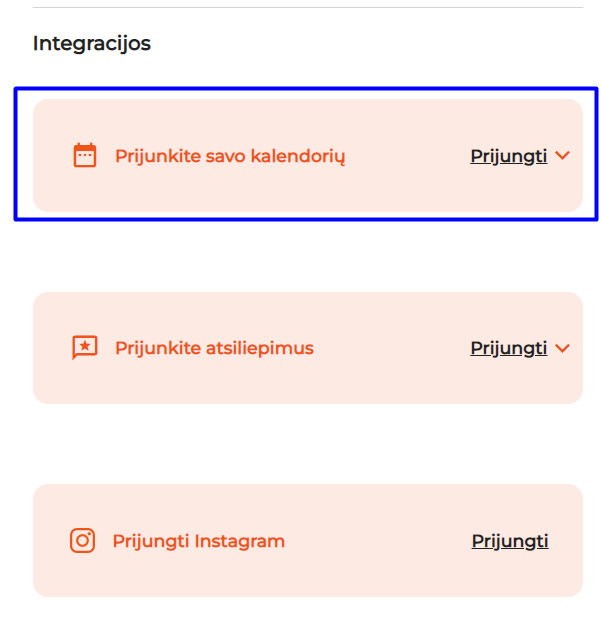Click the orange word 'Instagram' in the third card
Screen dimensions: 601x622
(x=240, y=541)
